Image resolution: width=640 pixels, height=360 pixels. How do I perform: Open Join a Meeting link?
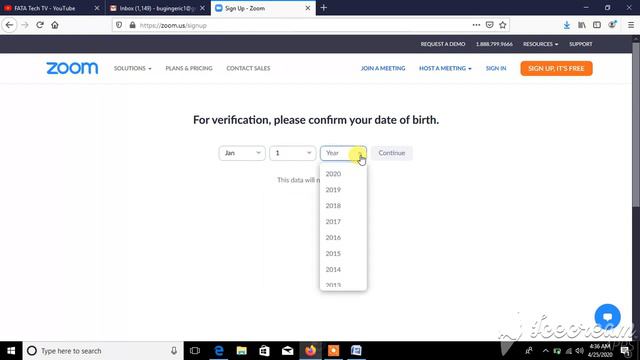[383, 68]
